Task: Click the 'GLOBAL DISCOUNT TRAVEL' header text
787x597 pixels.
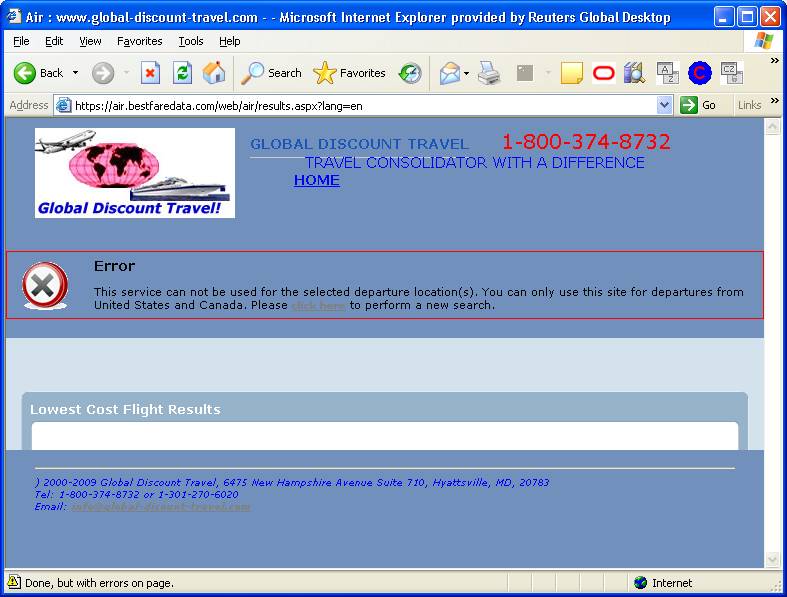Action: click(x=359, y=144)
